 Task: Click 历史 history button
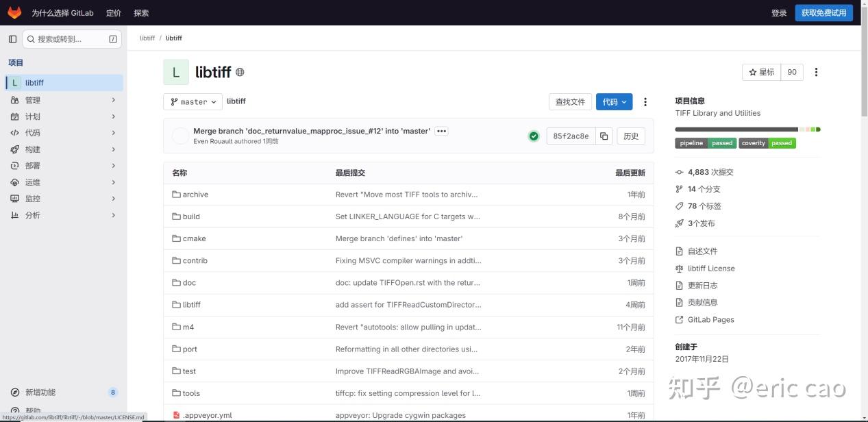click(x=631, y=136)
